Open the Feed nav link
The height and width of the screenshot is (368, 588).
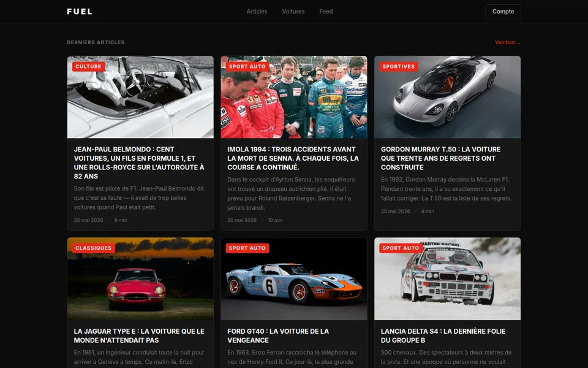tap(326, 12)
